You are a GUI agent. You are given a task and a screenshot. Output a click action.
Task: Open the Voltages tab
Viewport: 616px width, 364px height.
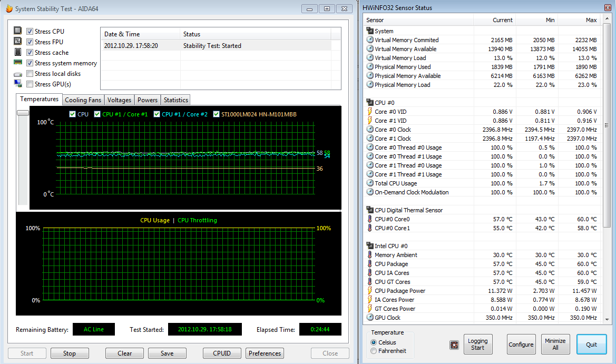pos(119,100)
